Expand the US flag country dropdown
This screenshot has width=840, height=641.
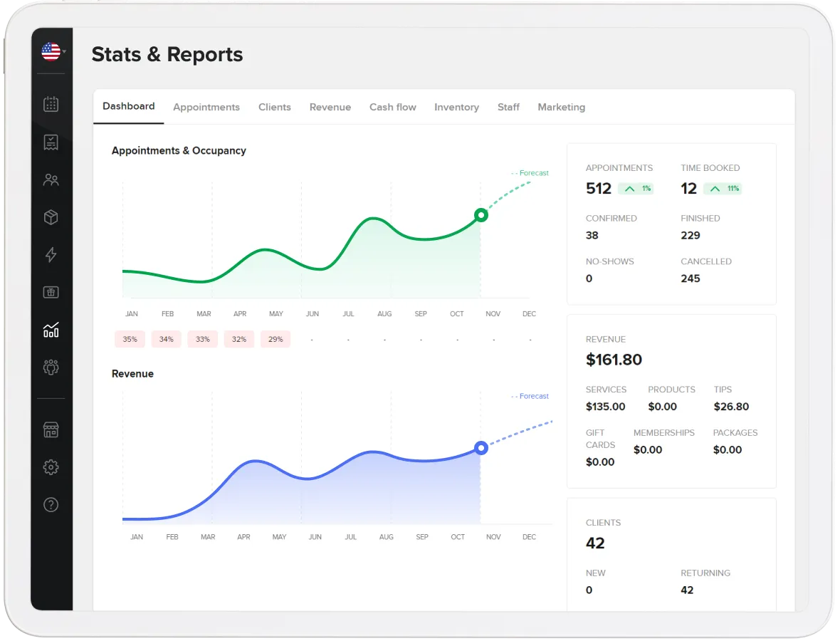click(53, 52)
